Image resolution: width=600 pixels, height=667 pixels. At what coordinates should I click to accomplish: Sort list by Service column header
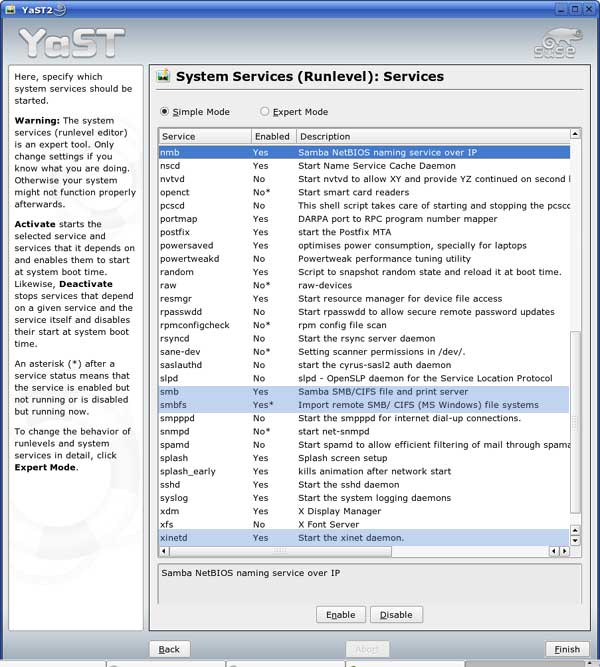pos(205,137)
